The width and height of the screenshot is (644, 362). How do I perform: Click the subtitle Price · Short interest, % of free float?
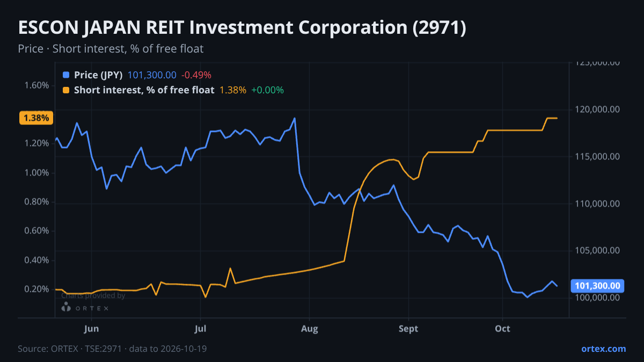[111, 49]
